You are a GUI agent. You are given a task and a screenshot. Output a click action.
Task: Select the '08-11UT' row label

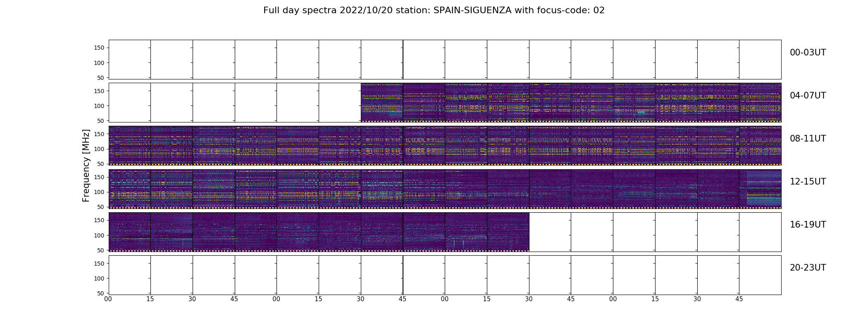point(808,139)
